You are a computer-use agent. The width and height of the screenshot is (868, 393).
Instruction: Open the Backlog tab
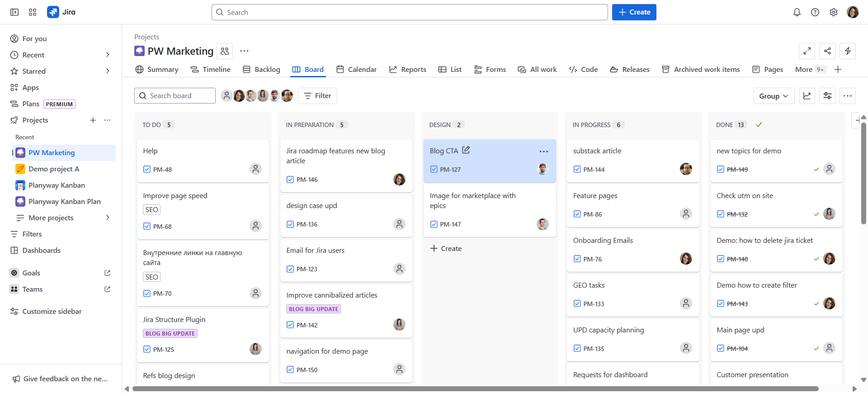pos(261,69)
